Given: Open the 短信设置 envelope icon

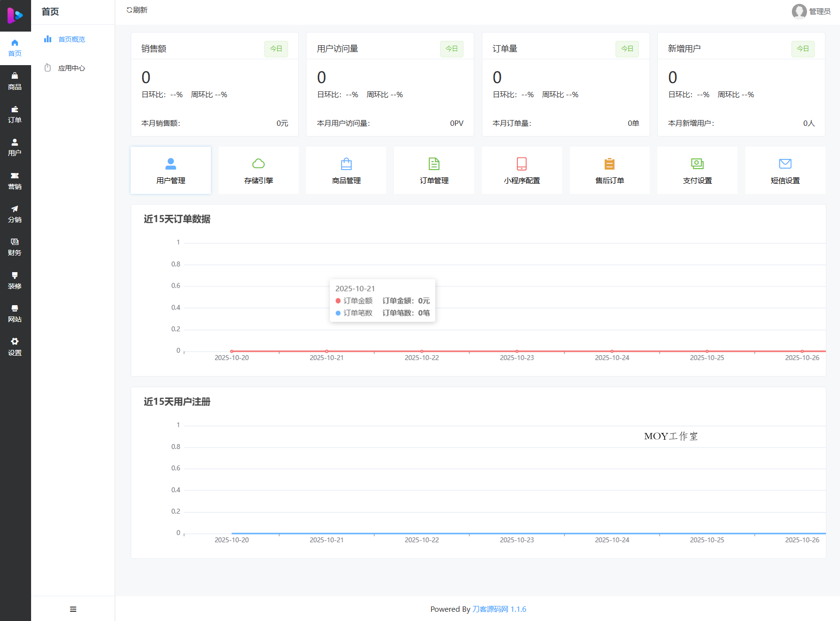Looking at the screenshot, I should [785, 164].
